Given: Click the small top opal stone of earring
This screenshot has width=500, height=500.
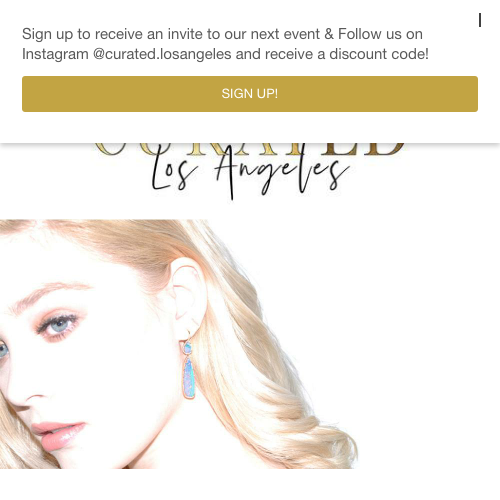Looking at the screenshot, I should (x=188, y=348).
